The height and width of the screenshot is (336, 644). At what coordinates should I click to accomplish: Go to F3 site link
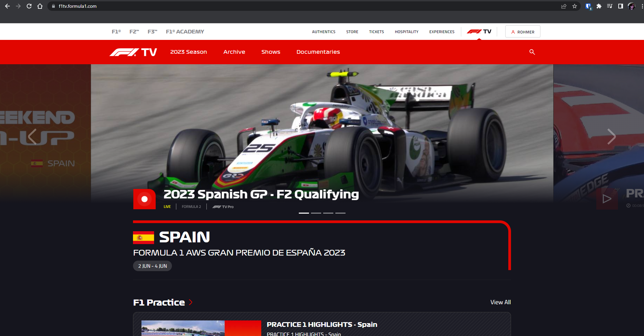tap(152, 31)
